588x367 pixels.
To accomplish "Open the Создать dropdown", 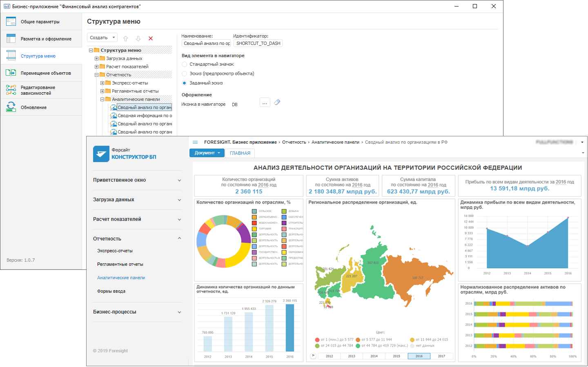I will pos(102,38).
